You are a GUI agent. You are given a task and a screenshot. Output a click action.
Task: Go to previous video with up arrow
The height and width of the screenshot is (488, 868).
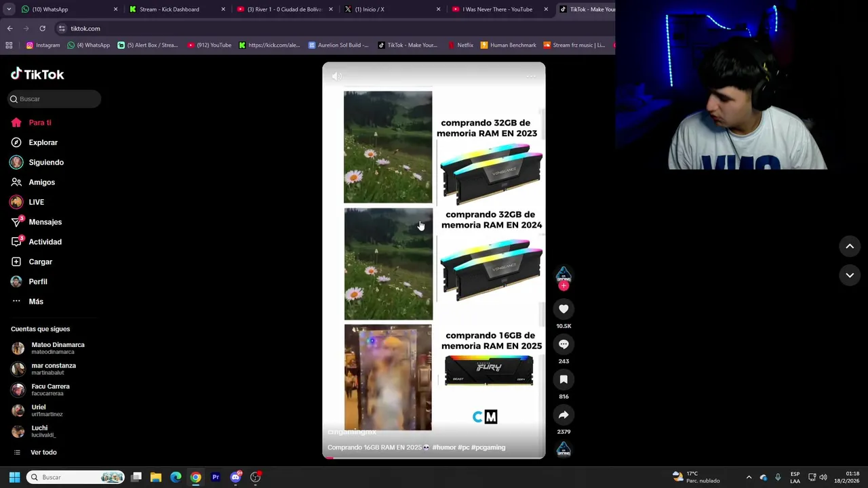click(850, 247)
